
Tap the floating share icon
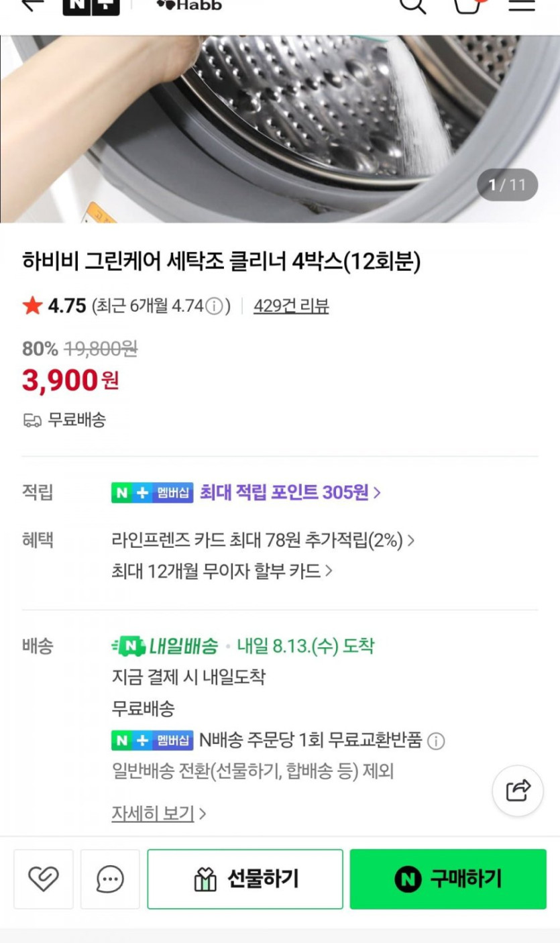point(518,791)
